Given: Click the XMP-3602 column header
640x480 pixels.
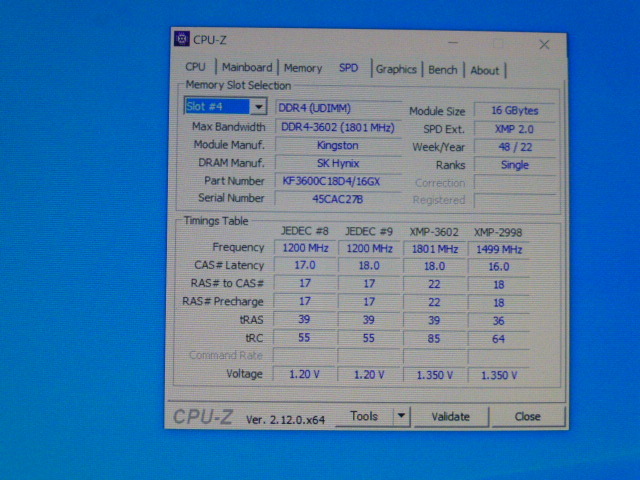Looking at the screenshot, I should [434, 233].
